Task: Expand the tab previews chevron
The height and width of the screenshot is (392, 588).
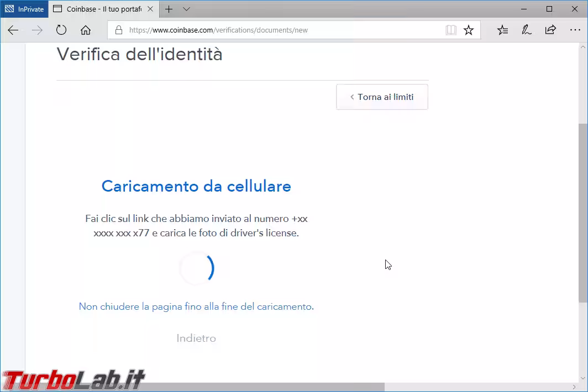Action: click(x=186, y=9)
